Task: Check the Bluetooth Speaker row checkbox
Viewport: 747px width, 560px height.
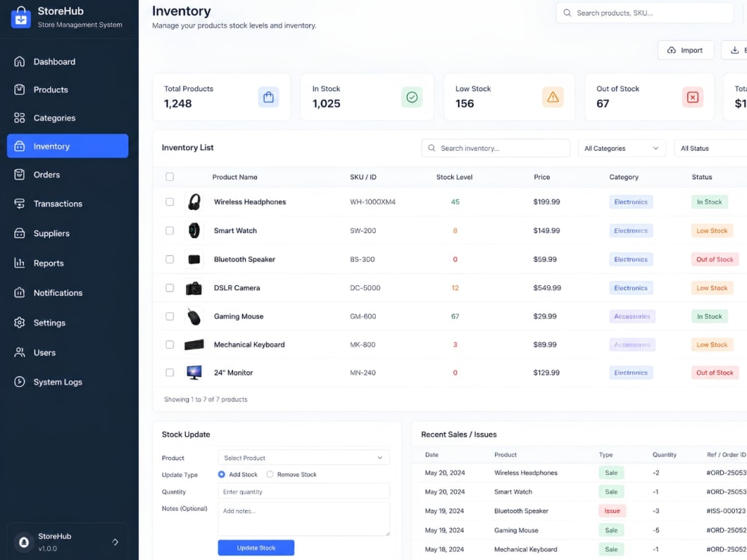Action: [170, 260]
